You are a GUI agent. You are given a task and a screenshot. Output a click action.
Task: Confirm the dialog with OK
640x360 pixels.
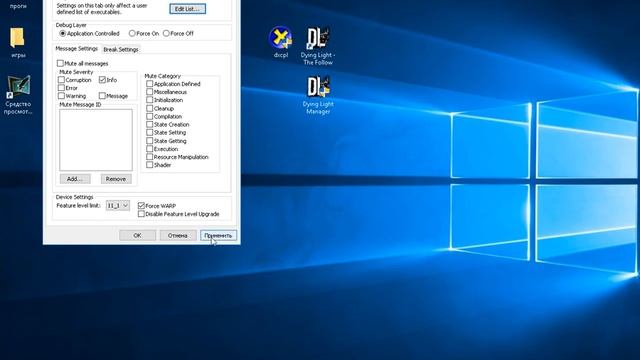coord(138,236)
